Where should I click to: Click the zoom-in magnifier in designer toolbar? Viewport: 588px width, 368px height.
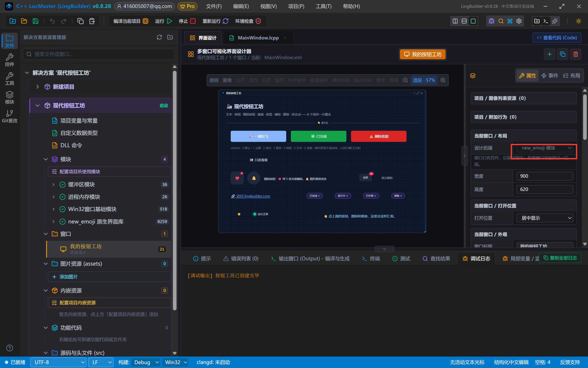click(443, 80)
